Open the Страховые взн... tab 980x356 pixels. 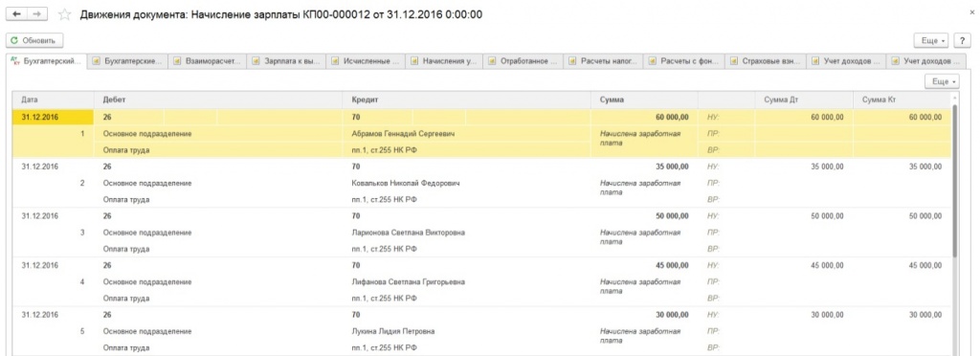(x=766, y=61)
